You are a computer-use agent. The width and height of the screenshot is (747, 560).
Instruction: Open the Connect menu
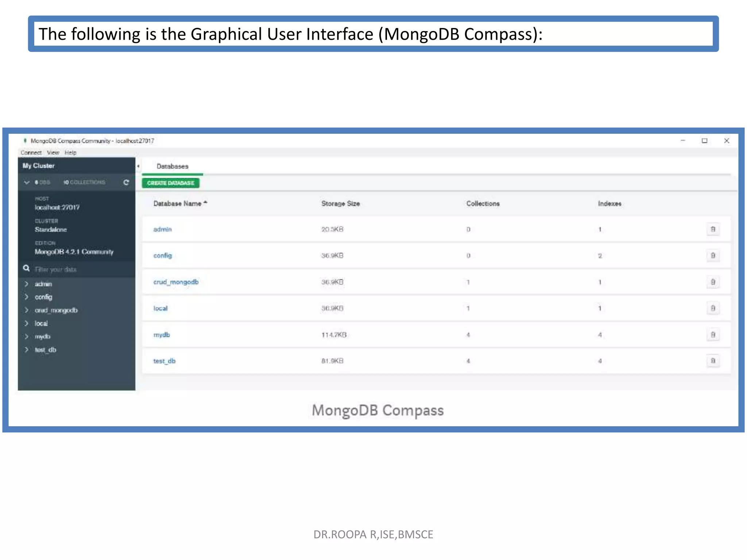click(x=31, y=153)
